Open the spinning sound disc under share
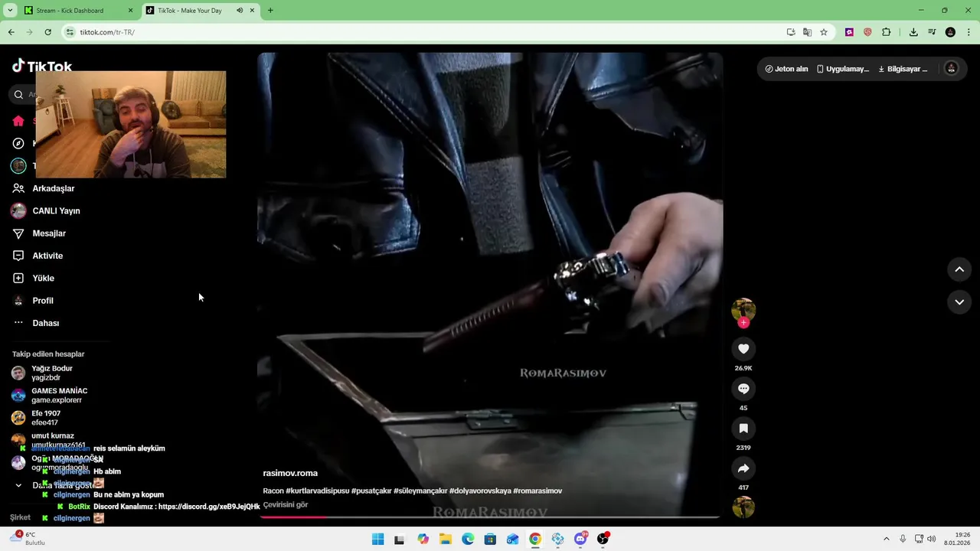 743,507
